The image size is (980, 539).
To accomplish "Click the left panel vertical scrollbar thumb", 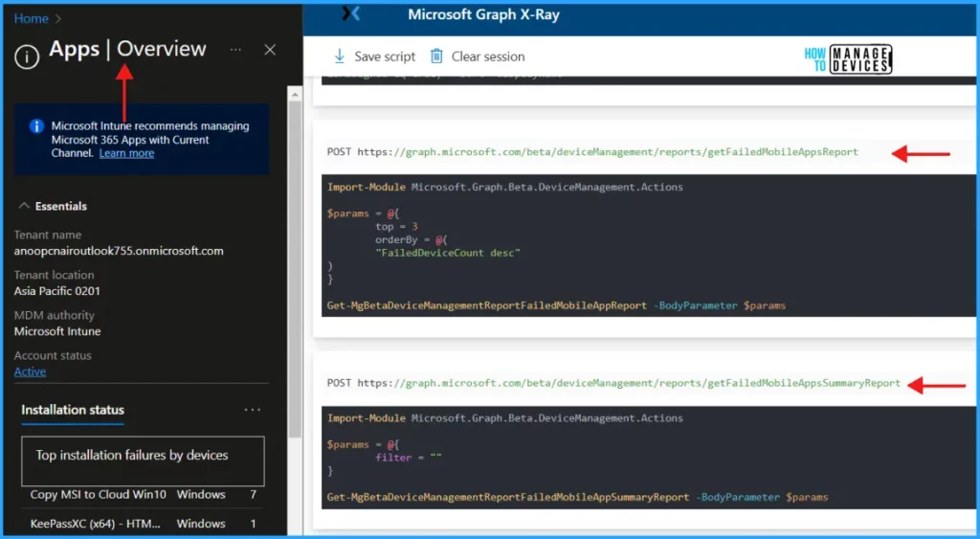I will 295,269.
